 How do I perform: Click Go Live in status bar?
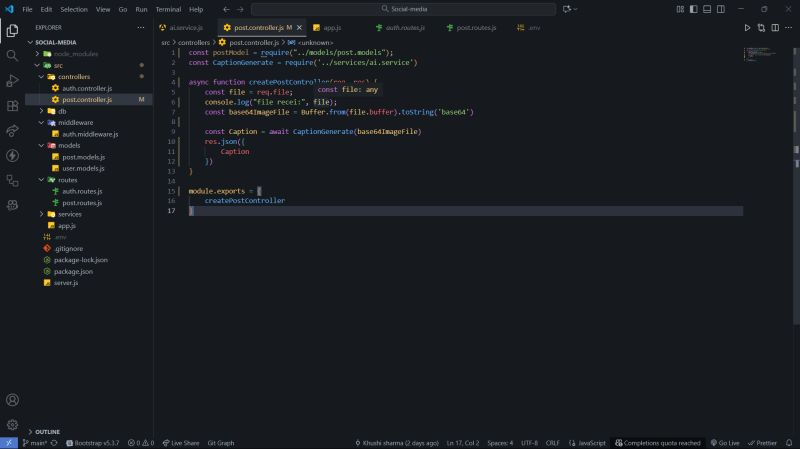(725, 443)
